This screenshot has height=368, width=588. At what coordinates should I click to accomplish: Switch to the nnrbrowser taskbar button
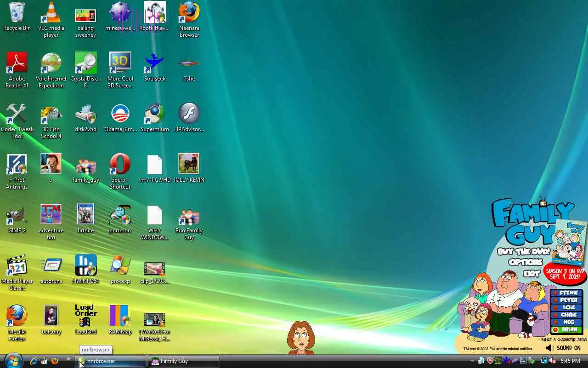point(110,361)
